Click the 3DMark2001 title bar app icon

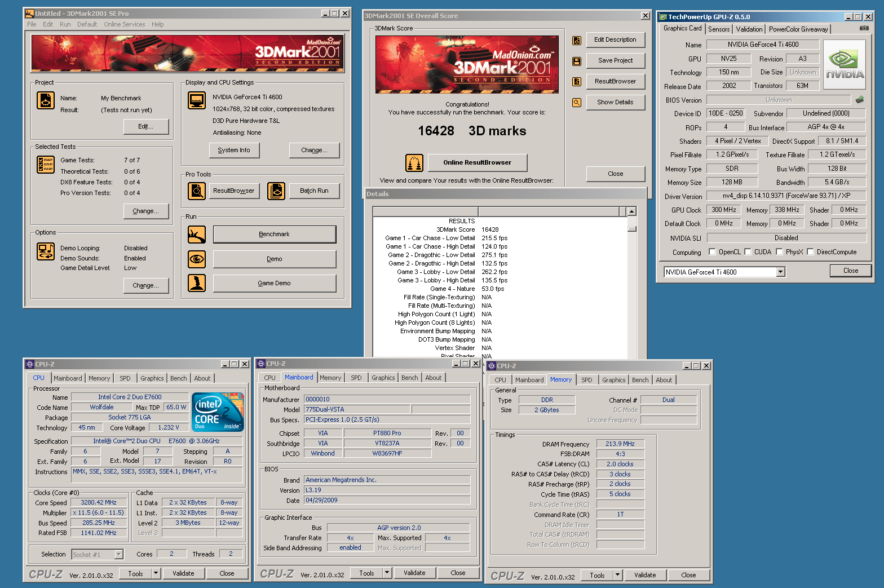pos(29,13)
